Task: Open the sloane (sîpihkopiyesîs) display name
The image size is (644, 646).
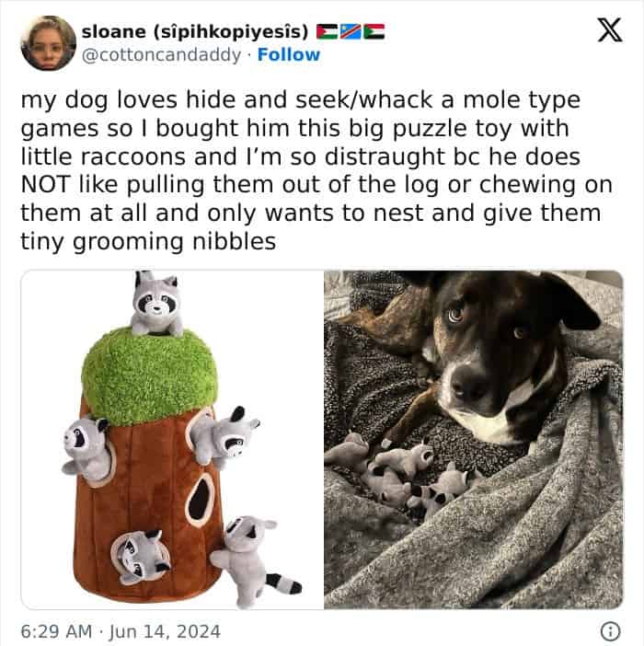Action: [x=195, y=31]
